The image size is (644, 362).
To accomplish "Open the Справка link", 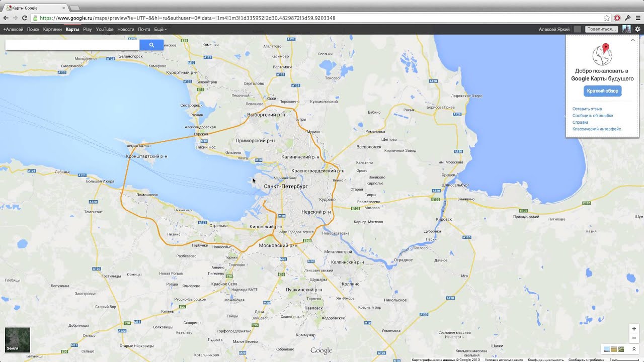I will [580, 122].
